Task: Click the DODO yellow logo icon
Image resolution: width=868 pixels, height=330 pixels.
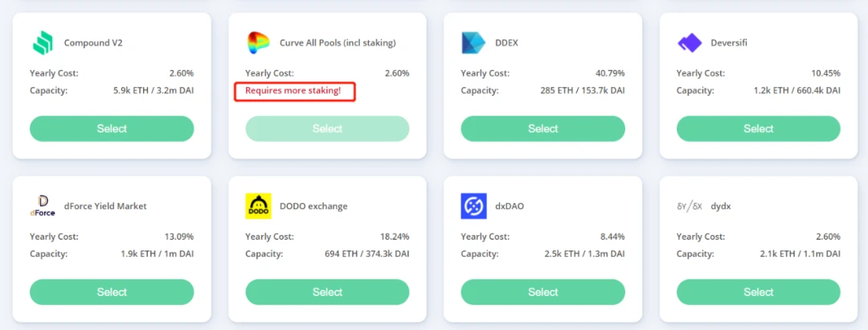Action: (x=258, y=206)
